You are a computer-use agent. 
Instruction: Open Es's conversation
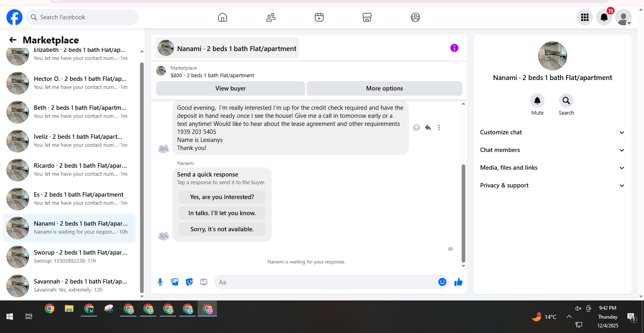(69, 199)
